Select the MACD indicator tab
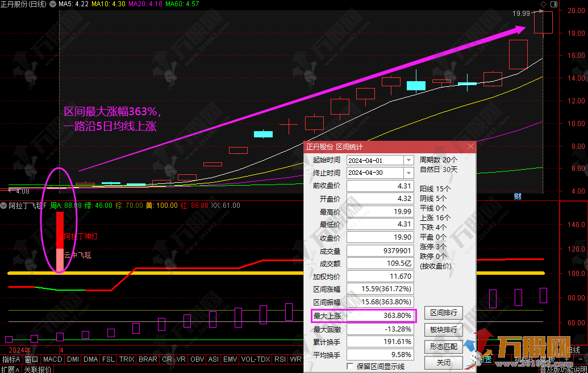 pos(52,359)
